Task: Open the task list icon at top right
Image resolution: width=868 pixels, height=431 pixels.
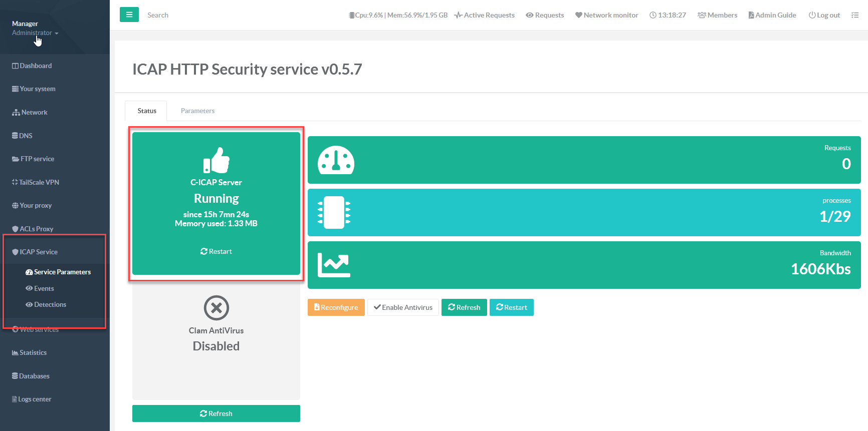Action: coord(854,15)
